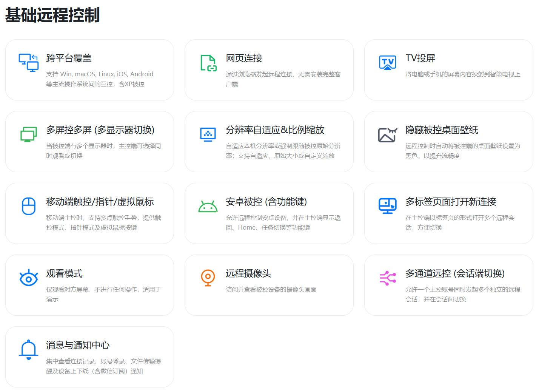This screenshot has width=539, height=392.
Task: Open the 跨平台覆盖 feature card
Action: (x=89, y=70)
